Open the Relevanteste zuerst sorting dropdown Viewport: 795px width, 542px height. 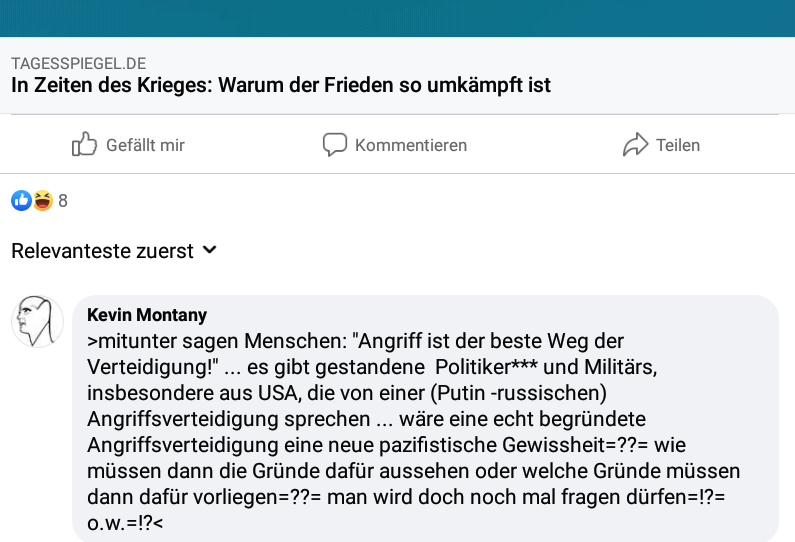114,250
